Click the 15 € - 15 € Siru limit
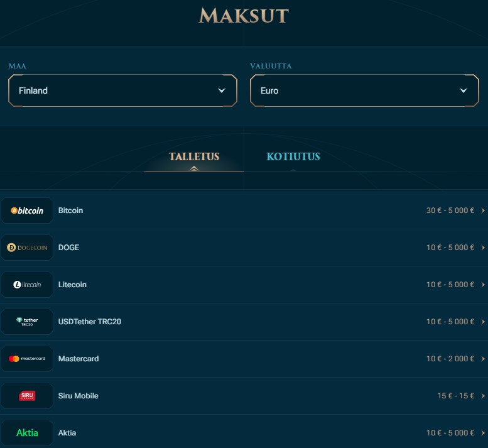488x448 pixels. (x=455, y=396)
